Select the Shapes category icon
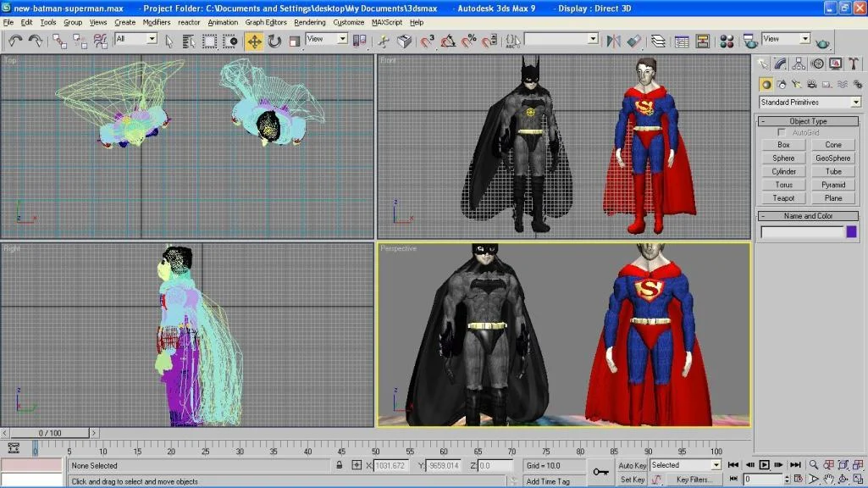The image size is (868, 488). (x=781, y=84)
